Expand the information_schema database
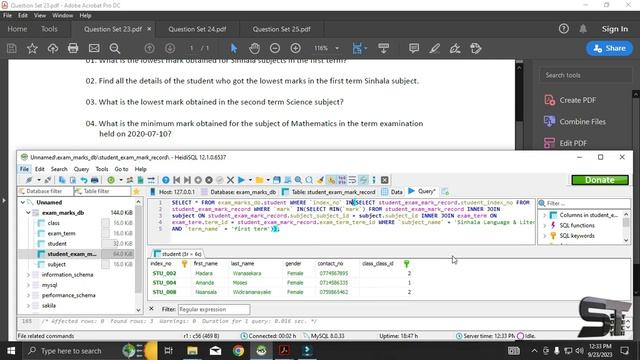The height and width of the screenshot is (360, 640). (x=28, y=275)
